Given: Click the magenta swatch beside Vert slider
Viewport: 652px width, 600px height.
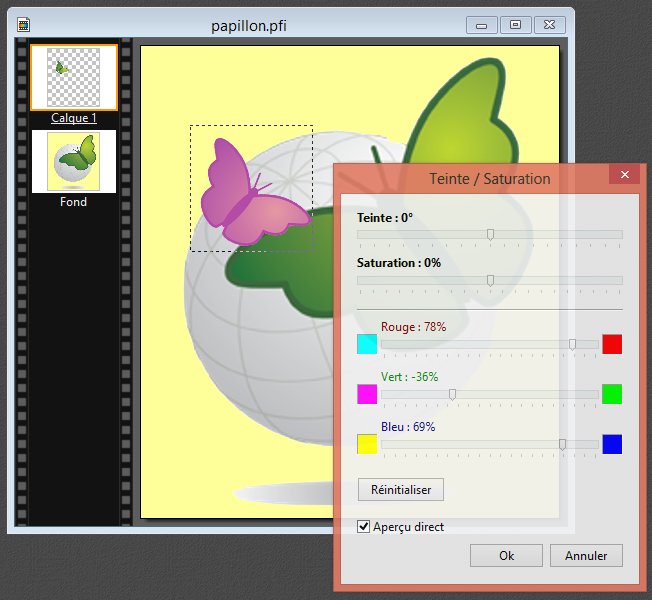Looking at the screenshot, I should [367, 394].
